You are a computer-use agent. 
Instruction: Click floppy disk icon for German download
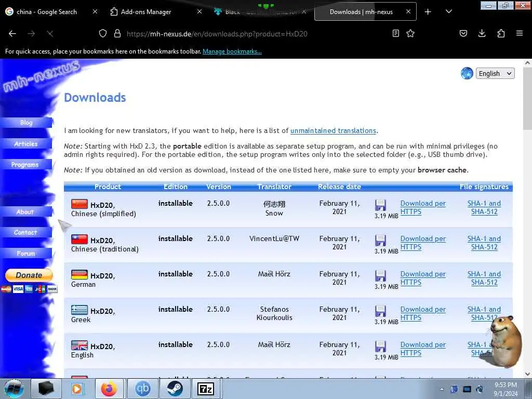tap(380, 276)
